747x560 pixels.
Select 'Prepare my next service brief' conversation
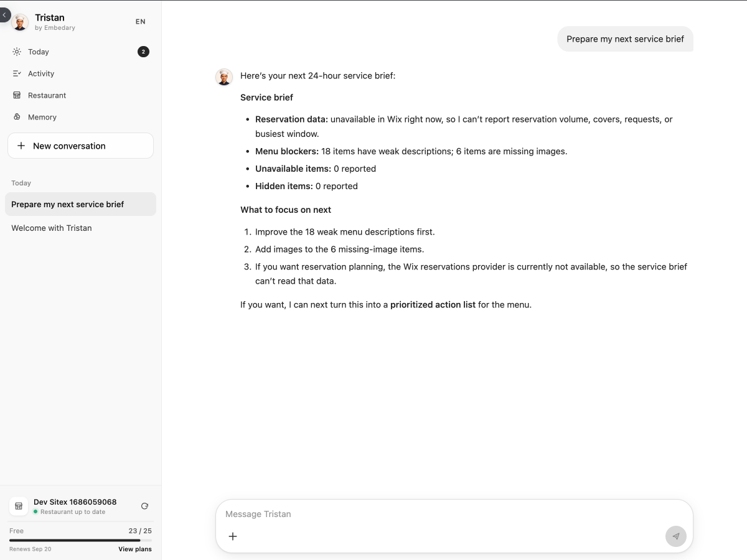pyautogui.click(x=80, y=204)
